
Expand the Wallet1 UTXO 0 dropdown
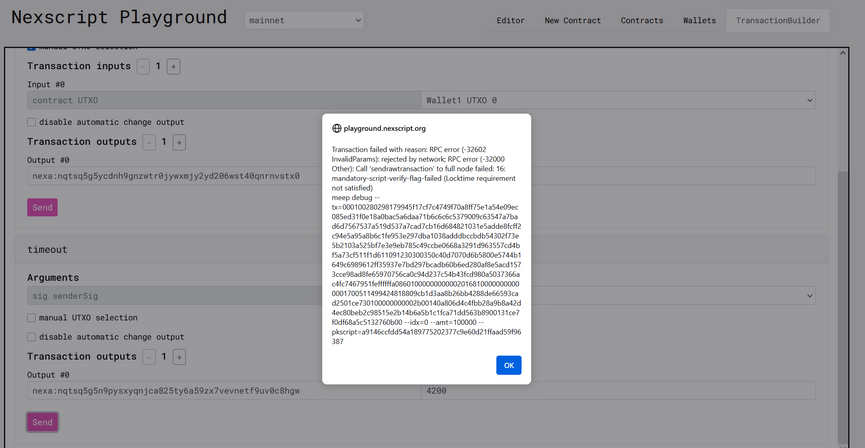click(x=617, y=100)
